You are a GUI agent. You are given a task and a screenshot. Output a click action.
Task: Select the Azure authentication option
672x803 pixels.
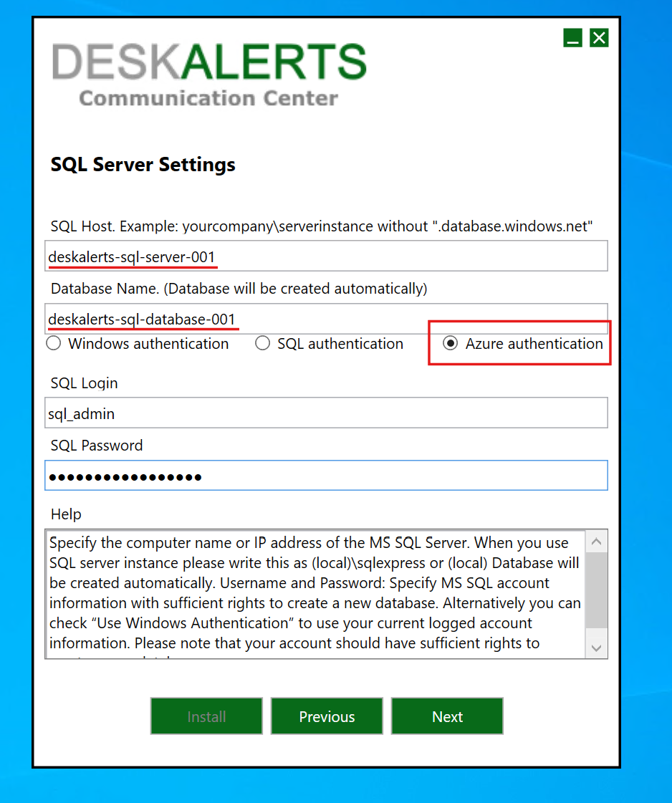tap(451, 343)
